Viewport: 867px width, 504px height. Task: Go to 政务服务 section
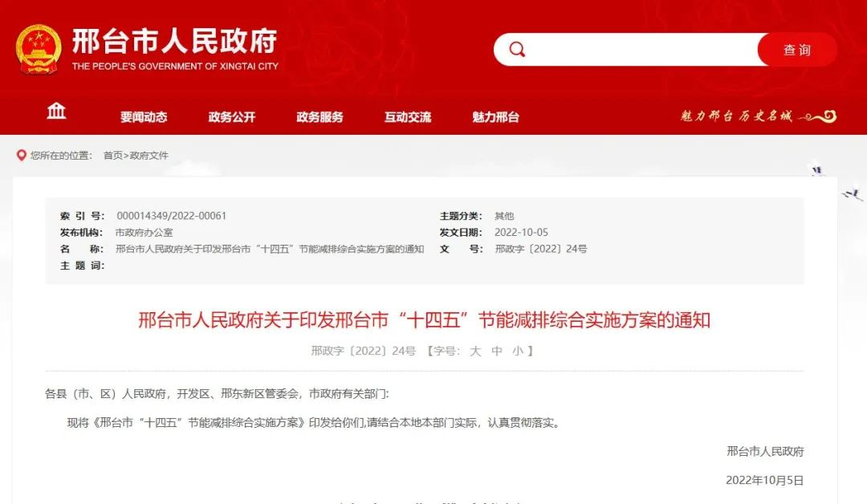point(320,117)
